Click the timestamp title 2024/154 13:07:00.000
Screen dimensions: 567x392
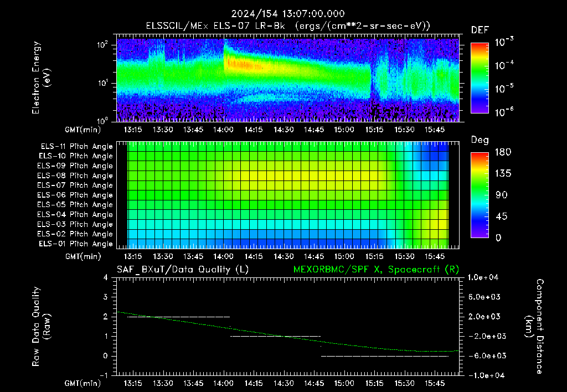(288, 14)
